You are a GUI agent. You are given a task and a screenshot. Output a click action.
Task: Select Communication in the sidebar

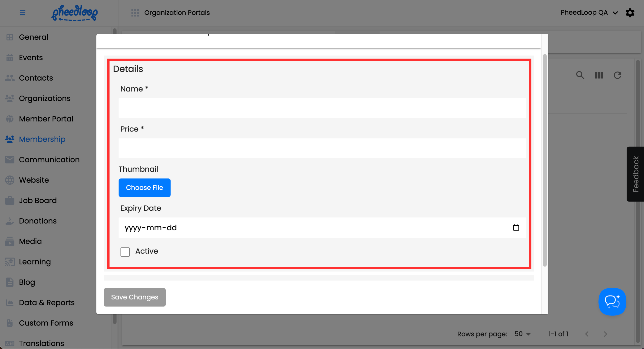tap(49, 160)
